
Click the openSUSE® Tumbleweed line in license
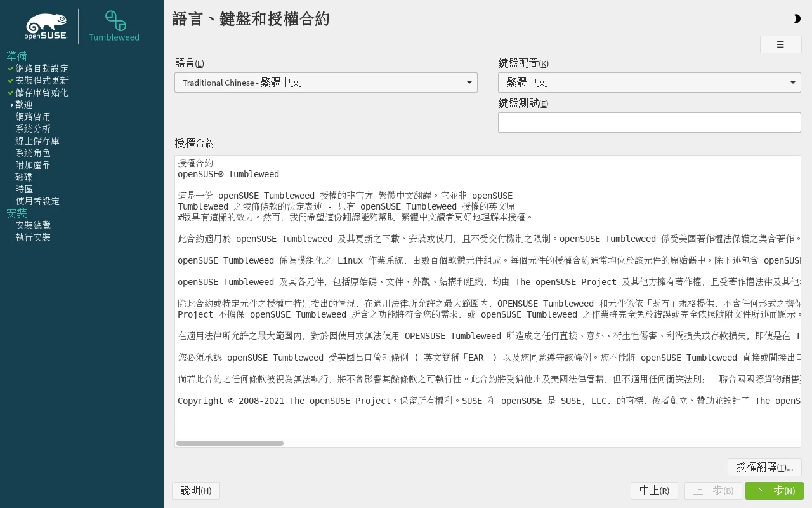[228, 174]
